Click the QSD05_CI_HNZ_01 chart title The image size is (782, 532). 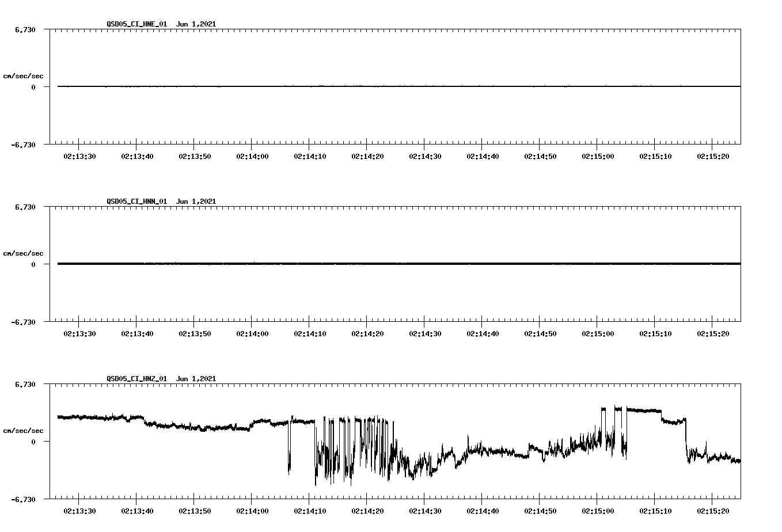pyautogui.click(x=161, y=379)
